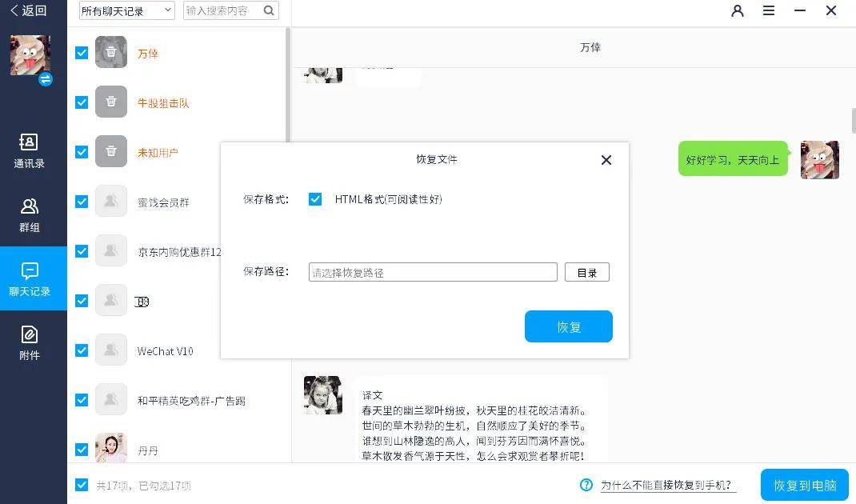This screenshot has height=504, width=856.
Task: Open the 所有聊天记录 dropdown
Action: [x=126, y=11]
